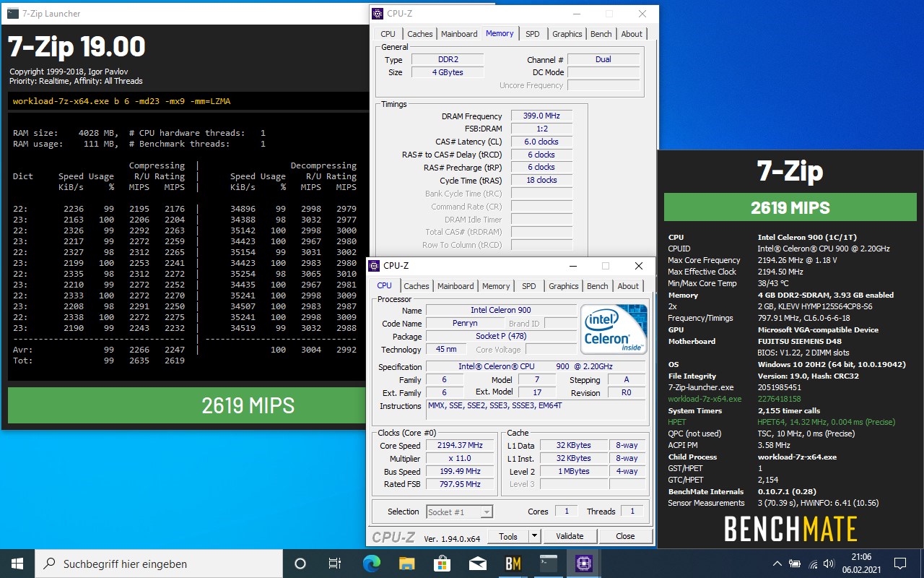
Task: Open Graphics tab in front CPU-Z
Action: pos(564,286)
